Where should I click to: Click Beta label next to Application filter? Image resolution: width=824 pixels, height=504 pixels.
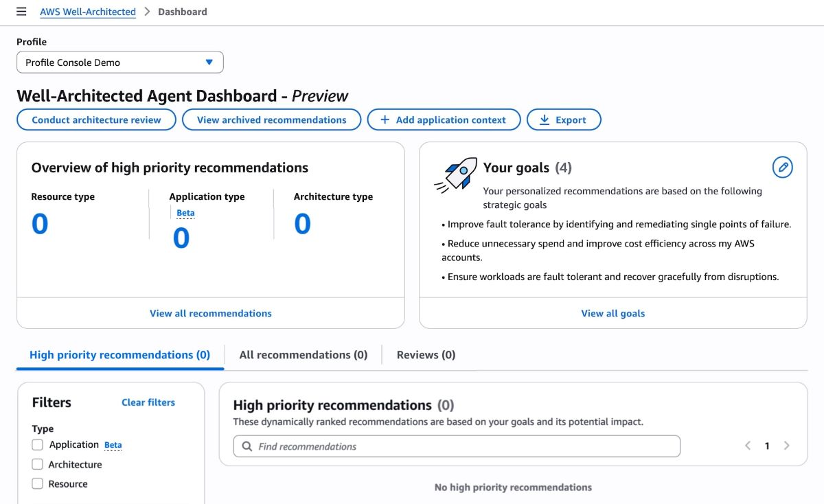(113, 445)
